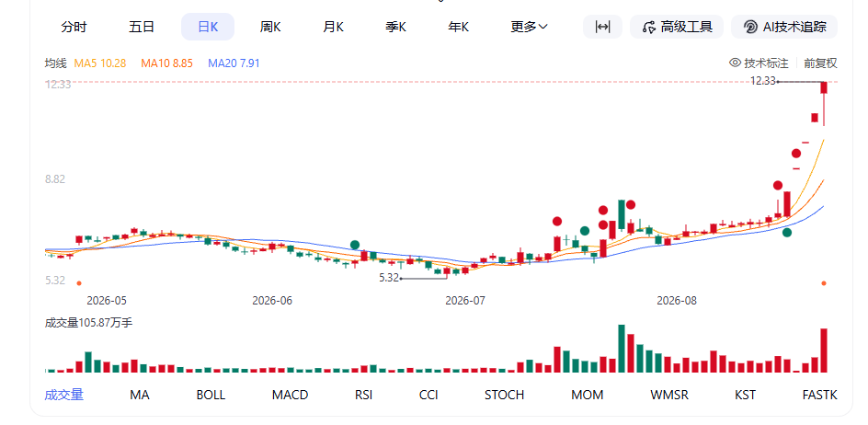The width and height of the screenshot is (868, 425).
Task: Click the MA10 8.85 legend label
Action: [x=166, y=63]
